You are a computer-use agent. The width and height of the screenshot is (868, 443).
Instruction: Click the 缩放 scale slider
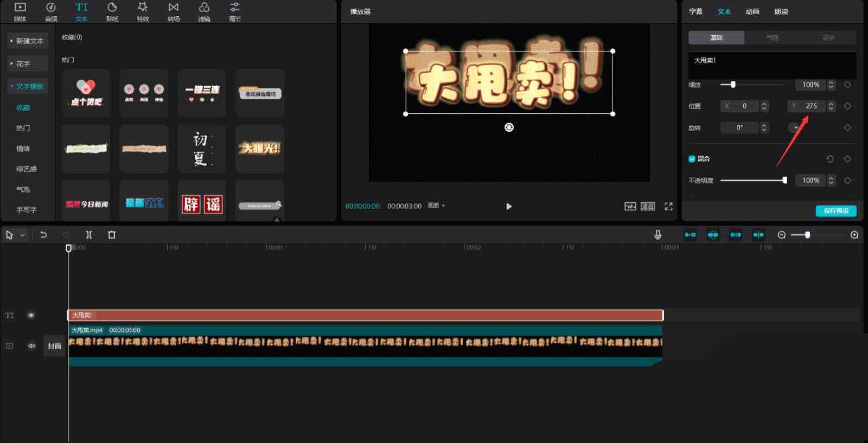[752, 85]
